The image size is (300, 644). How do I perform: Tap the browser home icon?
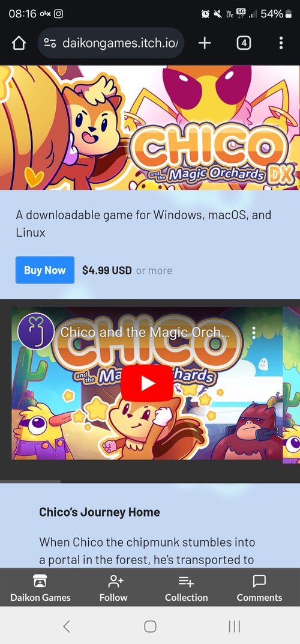[19, 43]
